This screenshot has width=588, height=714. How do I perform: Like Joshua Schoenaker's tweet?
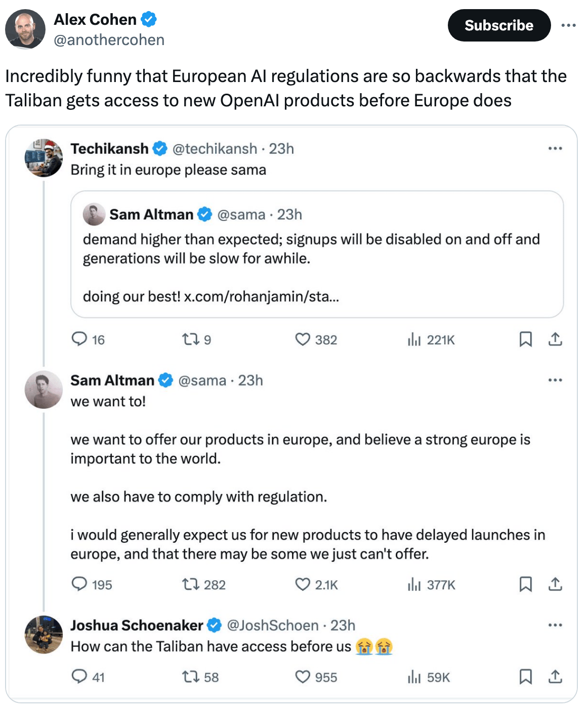coord(303,677)
